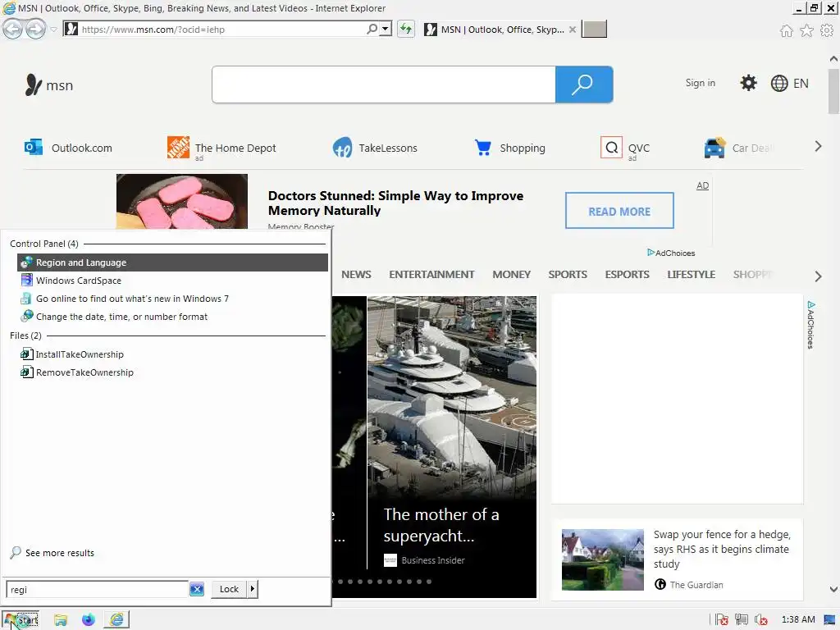Click the Start button on taskbar
The height and width of the screenshot is (630, 840).
21,620
